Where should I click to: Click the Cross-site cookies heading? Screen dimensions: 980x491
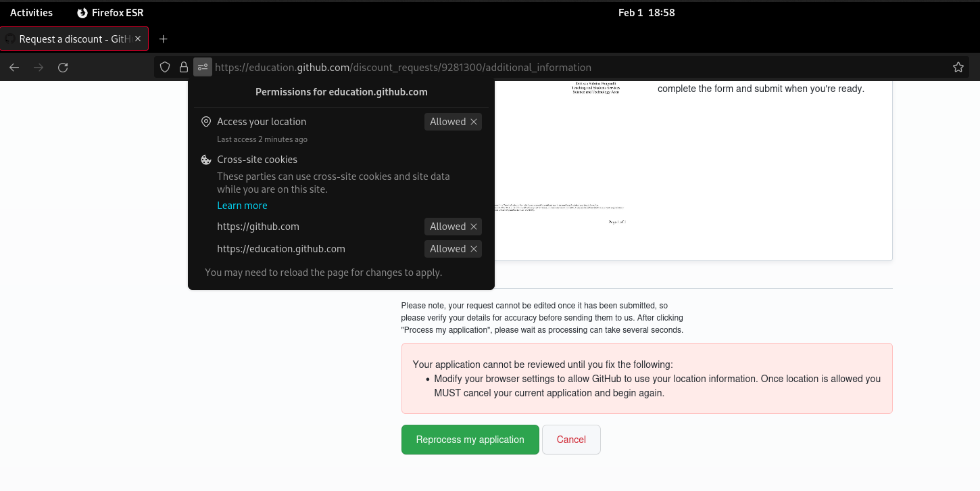point(257,160)
